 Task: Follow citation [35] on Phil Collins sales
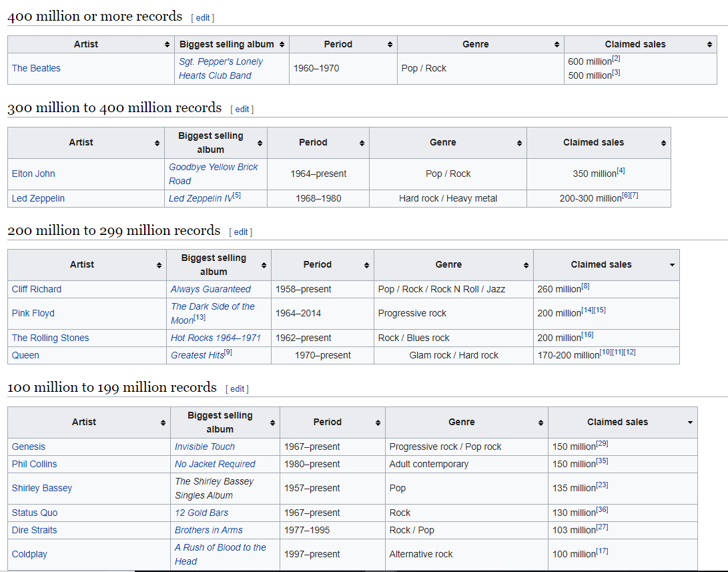602,461
